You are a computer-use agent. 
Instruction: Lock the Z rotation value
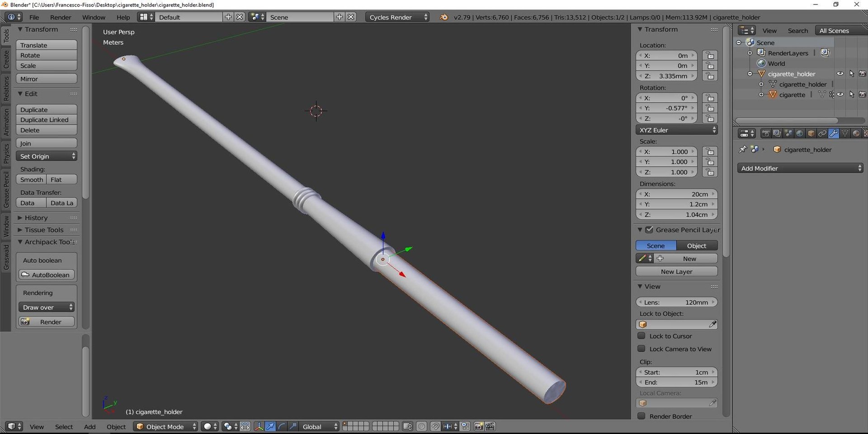tap(710, 118)
